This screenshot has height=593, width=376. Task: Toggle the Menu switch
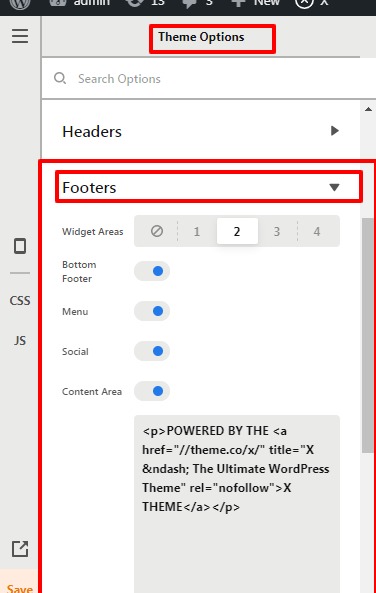[x=152, y=311]
